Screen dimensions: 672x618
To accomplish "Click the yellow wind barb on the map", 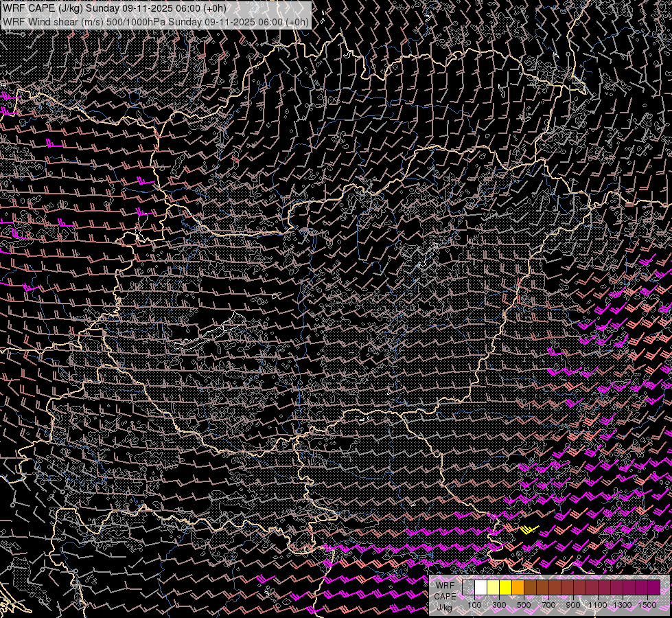I will [x=529, y=530].
